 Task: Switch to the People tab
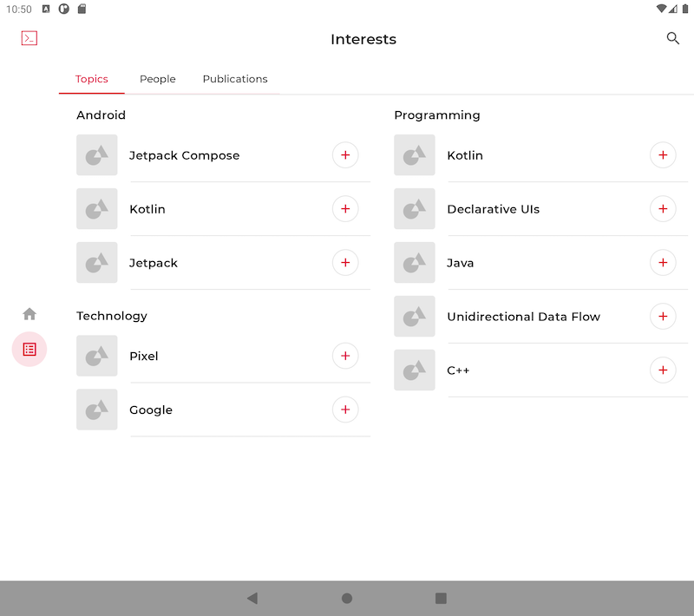[158, 79]
